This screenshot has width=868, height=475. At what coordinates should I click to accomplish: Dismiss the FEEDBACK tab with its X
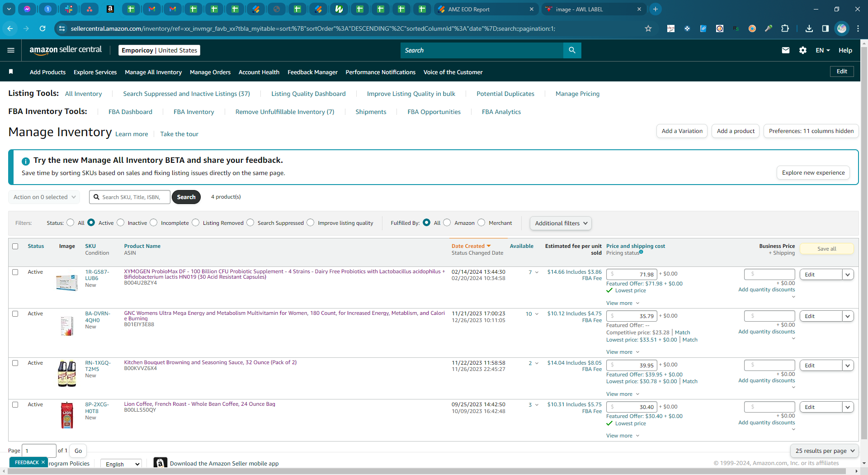click(43, 462)
